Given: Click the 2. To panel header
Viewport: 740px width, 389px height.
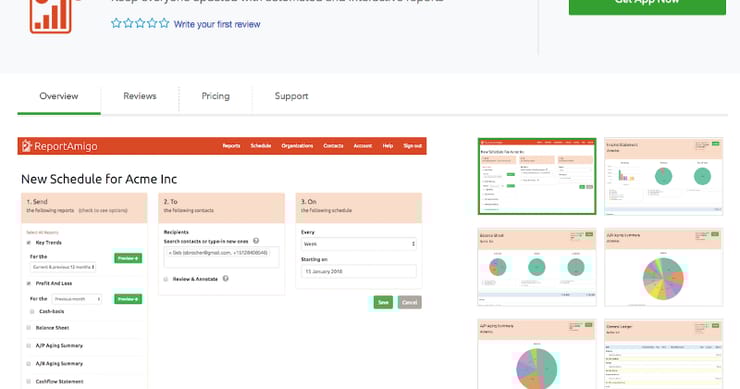Looking at the screenshot, I should pos(221,208).
